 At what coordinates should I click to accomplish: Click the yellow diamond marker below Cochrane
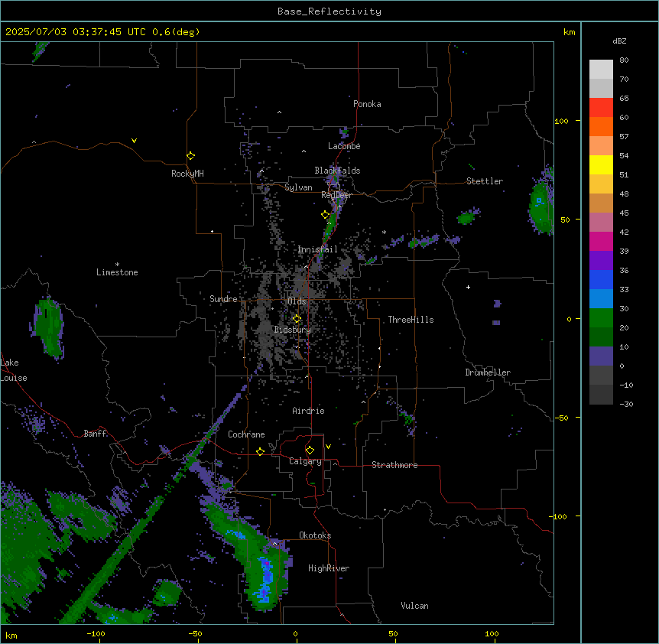click(260, 451)
